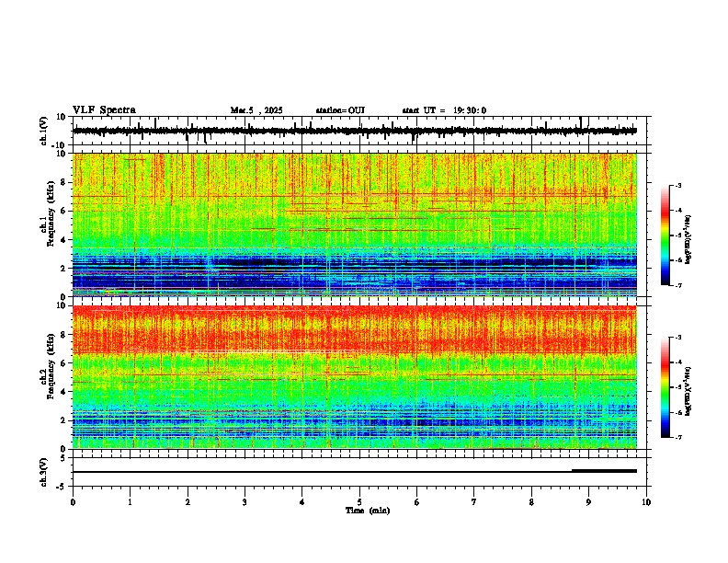Click the "-3" label on ch.2 colorbar
The image size is (728, 563).
[677, 338]
